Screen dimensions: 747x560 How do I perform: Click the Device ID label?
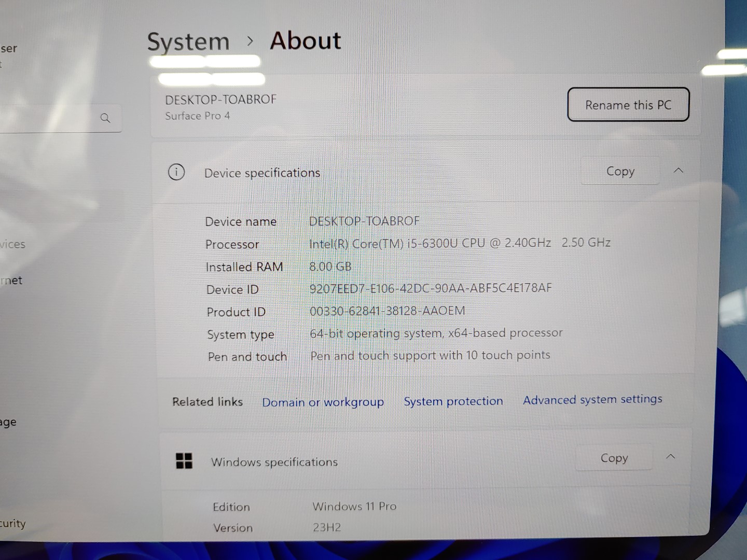point(232,289)
